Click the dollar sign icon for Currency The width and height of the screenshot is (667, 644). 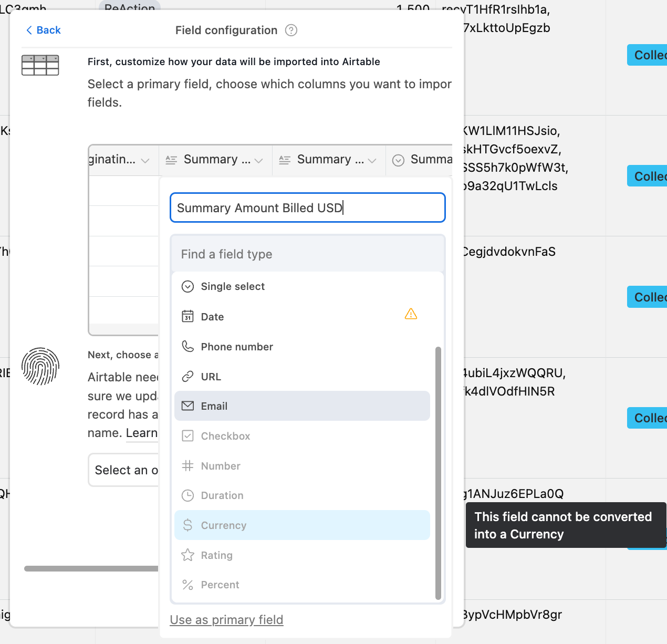click(187, 525)
